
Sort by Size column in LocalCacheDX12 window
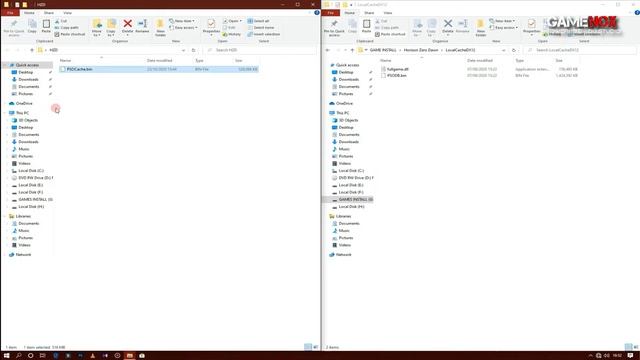pos(559,60)
